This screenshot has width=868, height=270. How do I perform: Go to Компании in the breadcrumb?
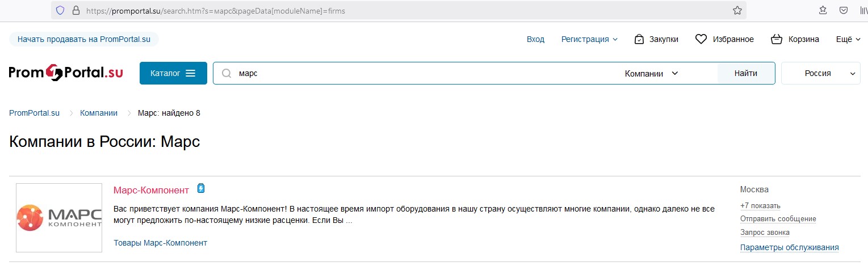tap(99, 113)
